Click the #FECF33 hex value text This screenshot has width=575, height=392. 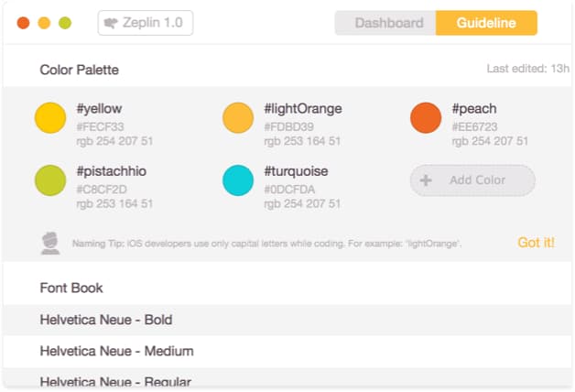point(100,127)
